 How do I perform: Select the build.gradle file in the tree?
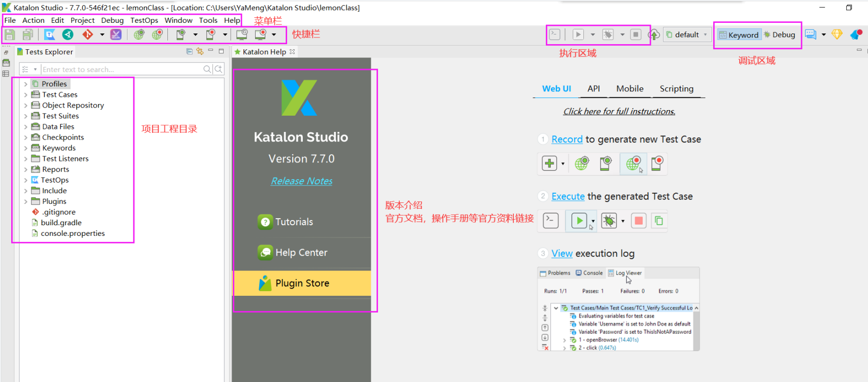pyautogui.click(x=61, y=223)
